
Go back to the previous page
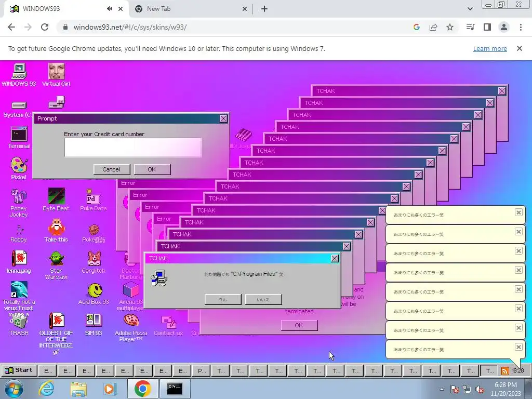11,27
